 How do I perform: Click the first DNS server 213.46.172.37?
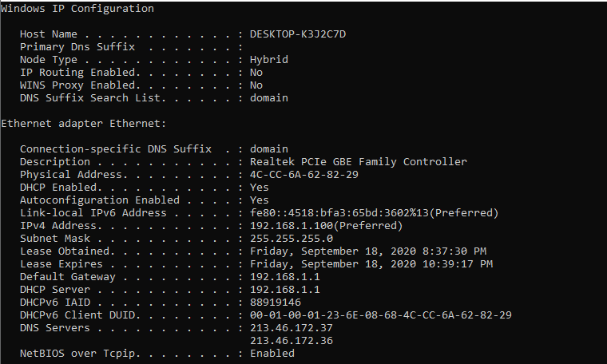(x=292, y=328)
